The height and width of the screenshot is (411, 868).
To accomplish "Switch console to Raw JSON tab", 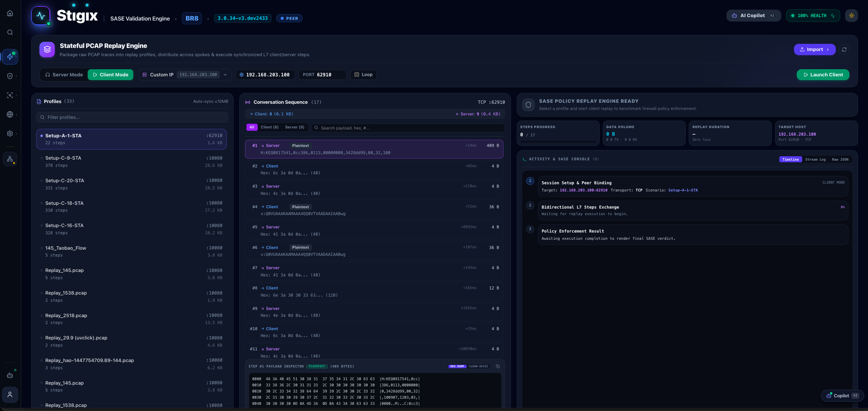I will coord(840,160).
